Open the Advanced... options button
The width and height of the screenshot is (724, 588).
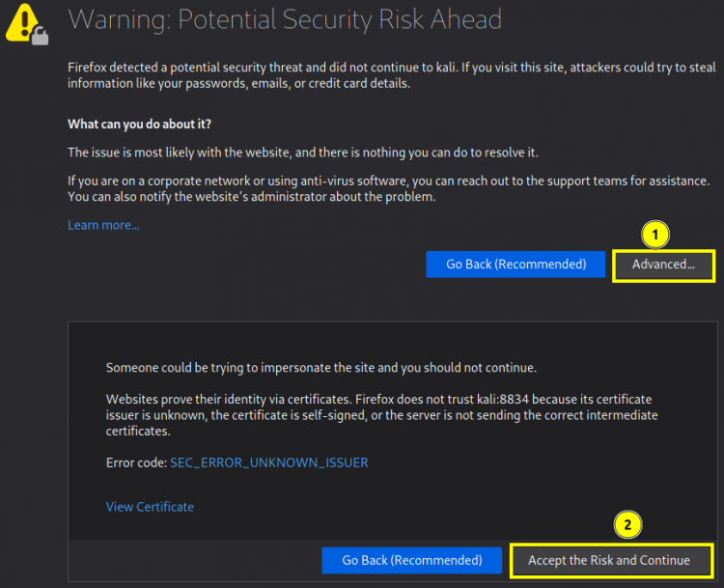(663, 266)
